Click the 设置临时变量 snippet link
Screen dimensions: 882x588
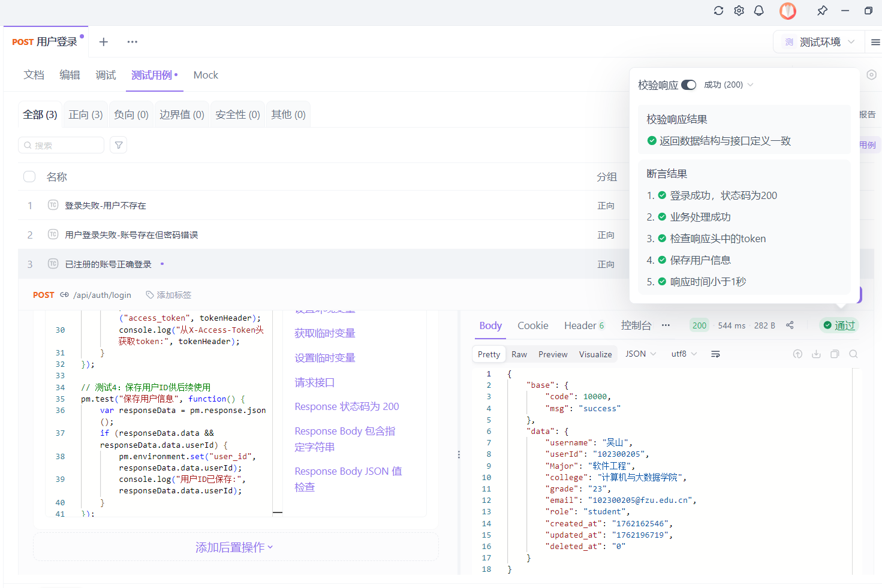[325, 358]
